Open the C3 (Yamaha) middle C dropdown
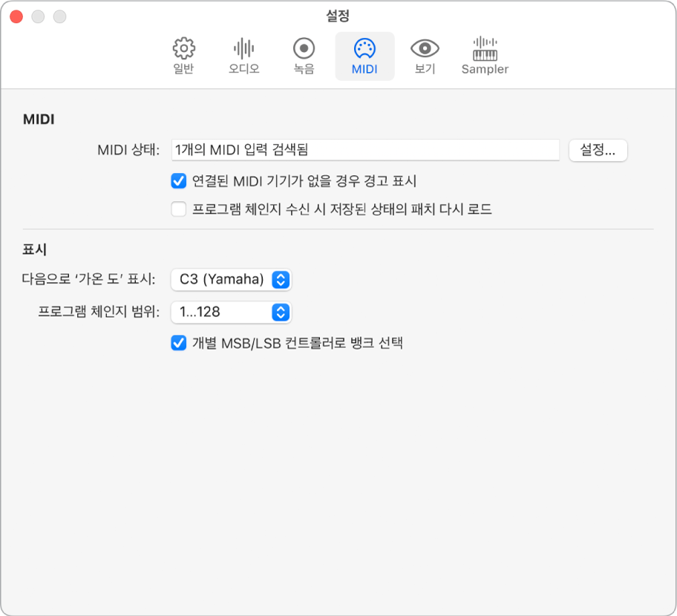The image size is (677, 616). [230, 280]
